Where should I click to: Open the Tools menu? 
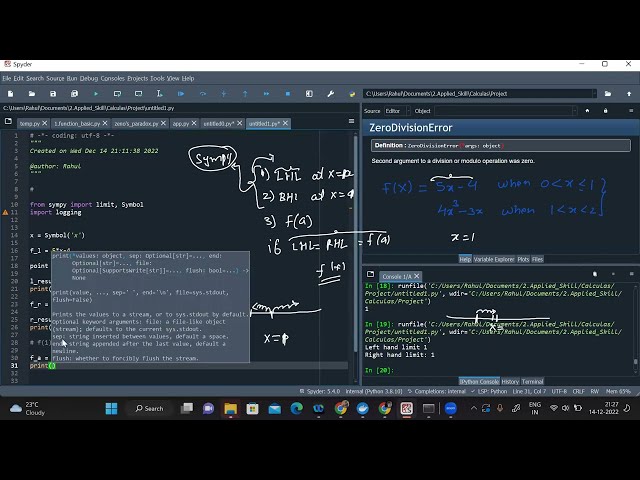tap(157, 78)
